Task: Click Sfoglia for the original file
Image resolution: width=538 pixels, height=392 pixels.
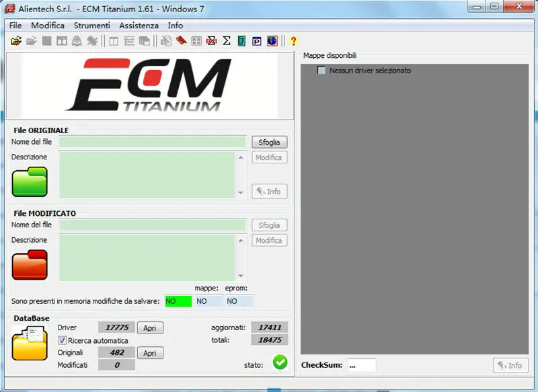Action: pyautogui.click(x=270, y=142)
